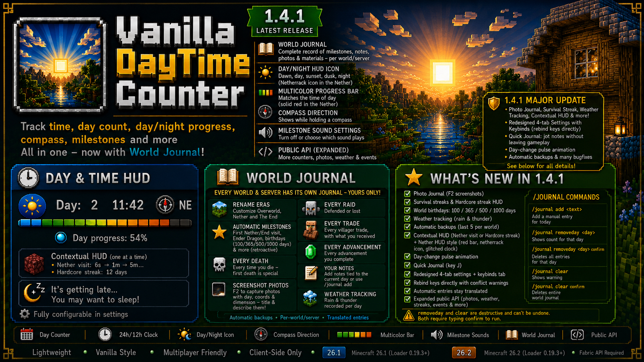Click the Public API code brackets icon
Screen dimensions: 644x362
coord(265,152)
